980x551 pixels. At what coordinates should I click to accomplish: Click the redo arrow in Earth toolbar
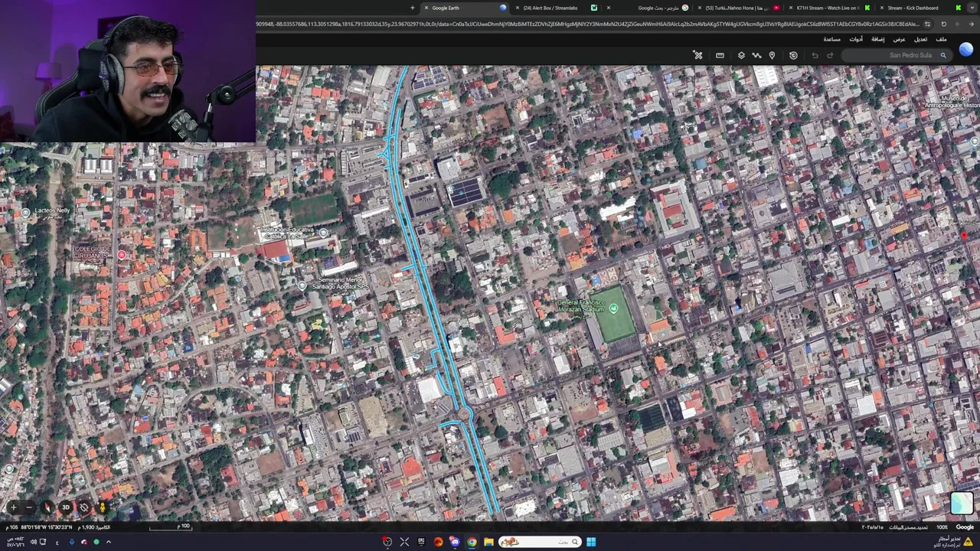(830, 55)
